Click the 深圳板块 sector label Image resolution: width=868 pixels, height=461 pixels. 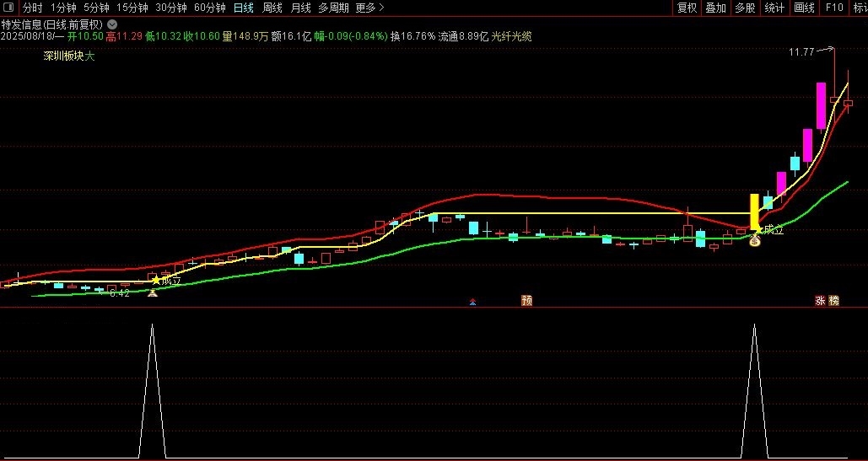(63, 56)
